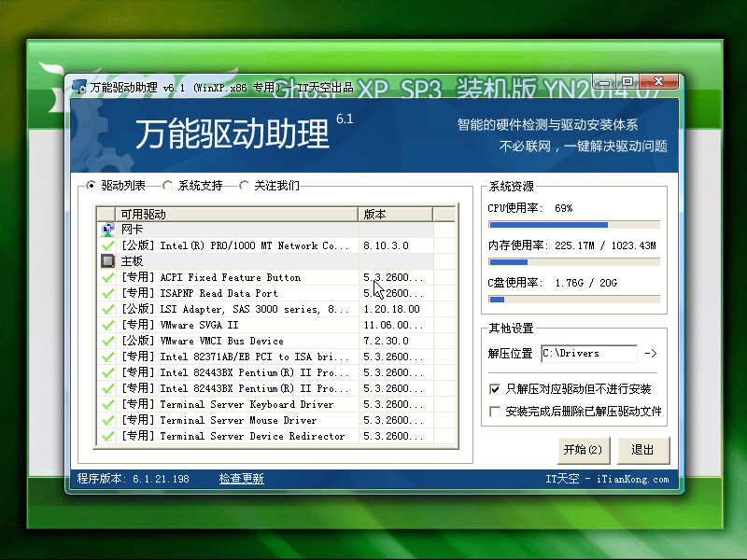Click the 开始 (2) start button
Viewport: 747px width, 560px height.
click(584, 450)
